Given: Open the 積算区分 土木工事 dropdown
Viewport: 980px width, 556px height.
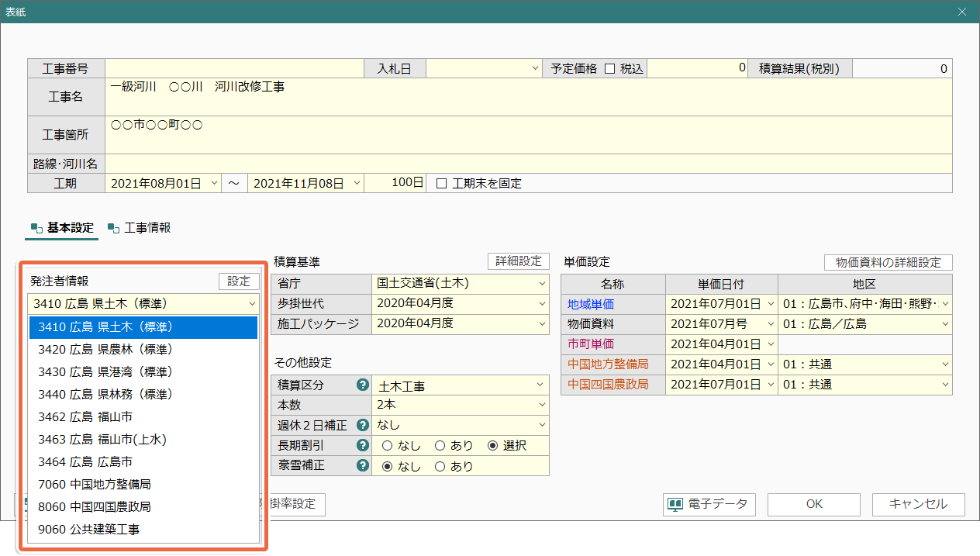Looking at the screenshot, I should [542, 385].
